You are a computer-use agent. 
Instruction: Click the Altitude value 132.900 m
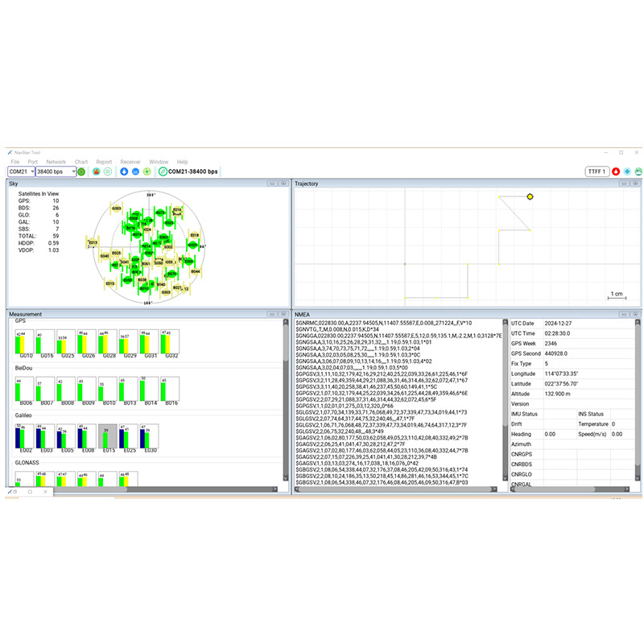[557, 394]
